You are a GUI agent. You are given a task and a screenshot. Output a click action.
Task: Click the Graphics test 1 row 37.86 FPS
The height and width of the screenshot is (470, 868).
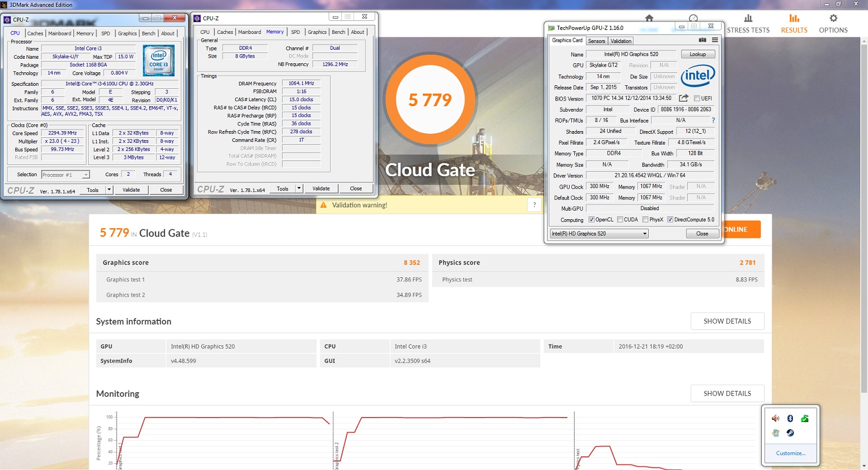tap(262, 280)
